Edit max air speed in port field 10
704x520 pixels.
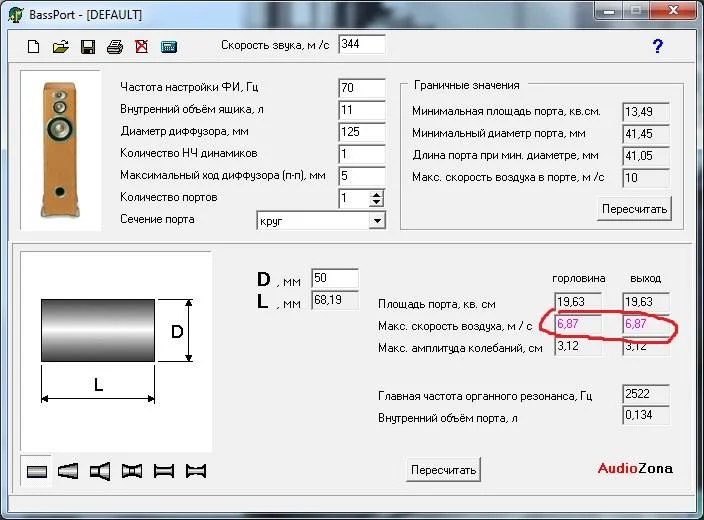[x=646, y=178]
